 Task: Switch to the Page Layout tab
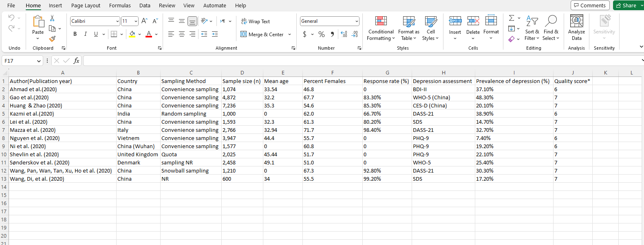(86, 6)
